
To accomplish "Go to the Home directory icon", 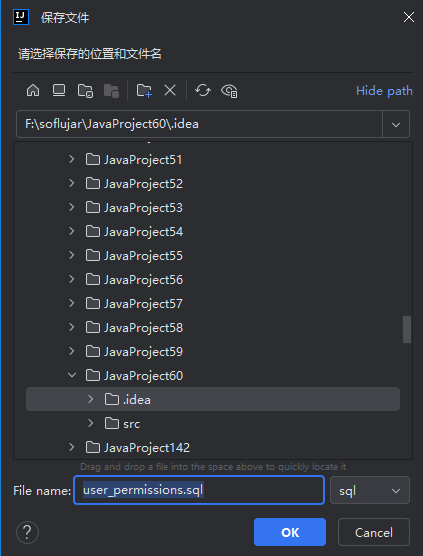I will click(x=33, y=90).
